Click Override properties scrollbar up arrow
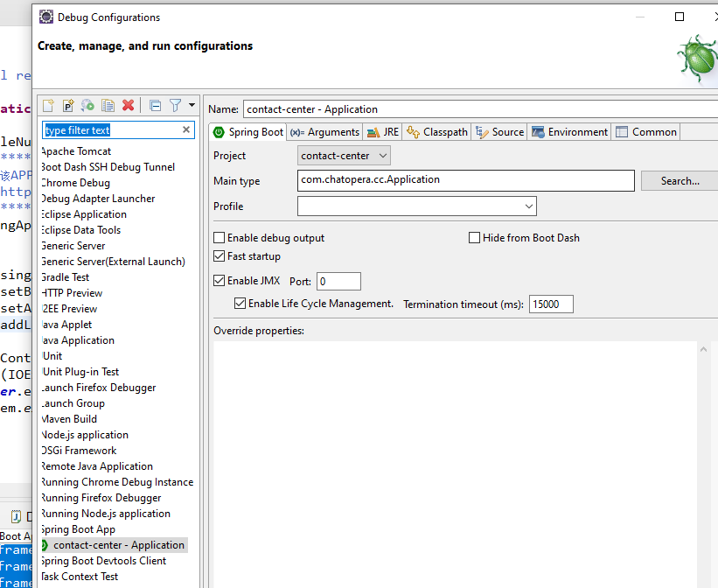 [x=704, y=350]
